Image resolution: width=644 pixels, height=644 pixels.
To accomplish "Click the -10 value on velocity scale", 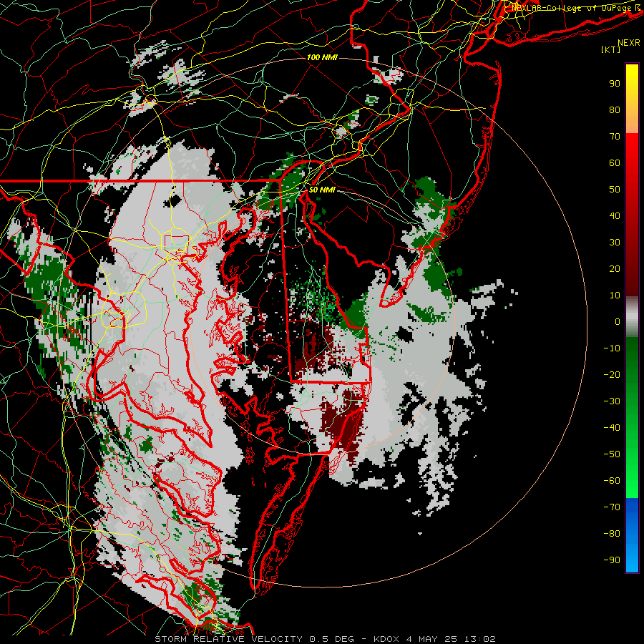I will click(612, 348).
